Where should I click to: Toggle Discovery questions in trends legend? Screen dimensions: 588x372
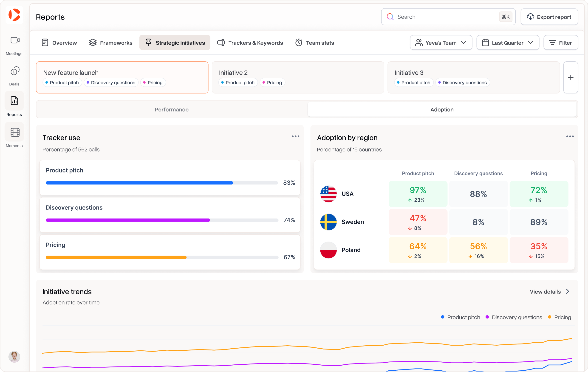(x=514, y=317)
